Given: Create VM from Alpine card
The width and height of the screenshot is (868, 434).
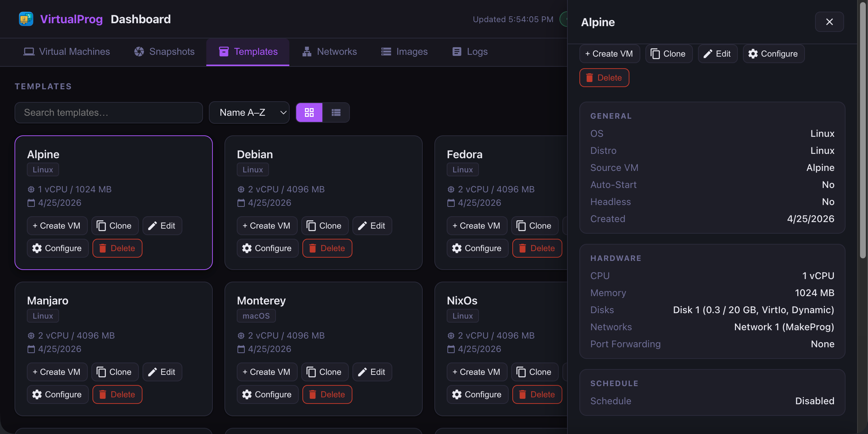Looking at the screenshot, I should (57, 226).
